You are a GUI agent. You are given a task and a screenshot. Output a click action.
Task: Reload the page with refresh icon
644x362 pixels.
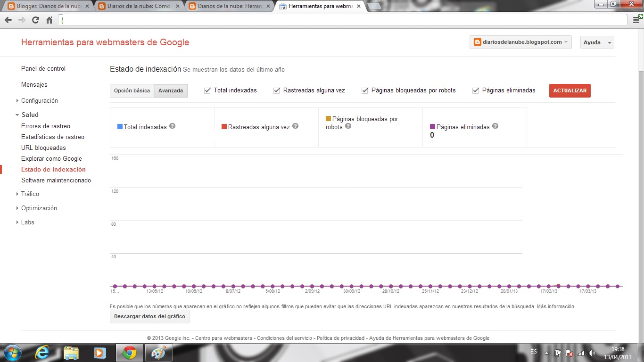point(35,20)
